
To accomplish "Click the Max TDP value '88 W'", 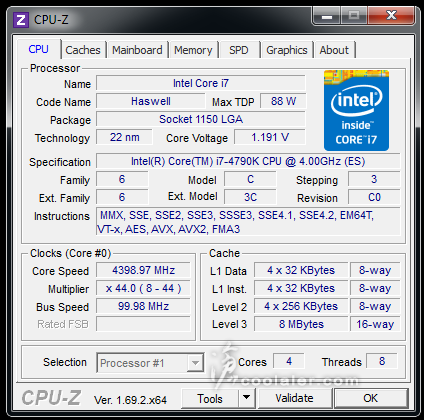I will [x=283, y=101].
